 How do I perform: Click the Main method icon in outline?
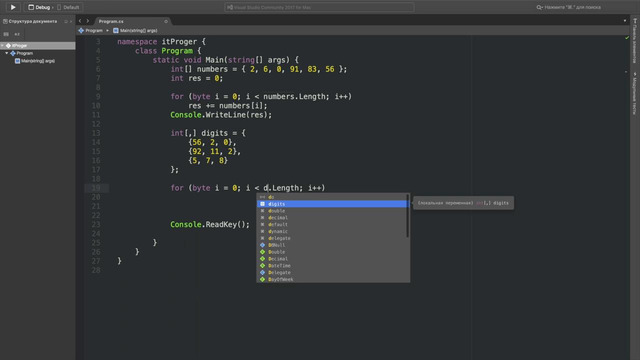tap(18, 61)
